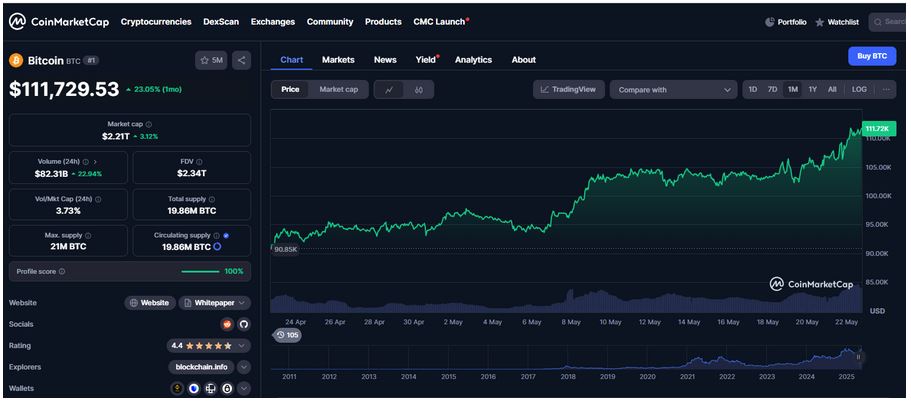Toggle LOG scale on chart
Screen dimensions: 911x402
(859, 89)
